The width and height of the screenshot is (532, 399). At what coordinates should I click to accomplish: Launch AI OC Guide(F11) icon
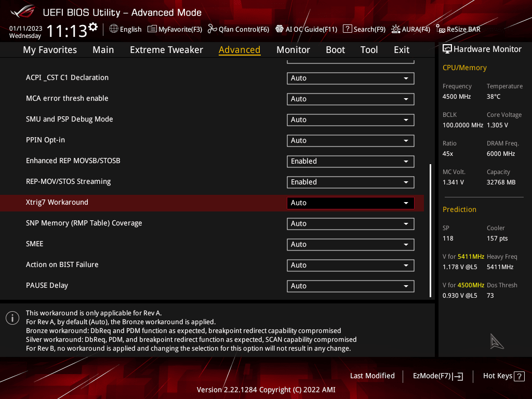(x=279, y=29)
